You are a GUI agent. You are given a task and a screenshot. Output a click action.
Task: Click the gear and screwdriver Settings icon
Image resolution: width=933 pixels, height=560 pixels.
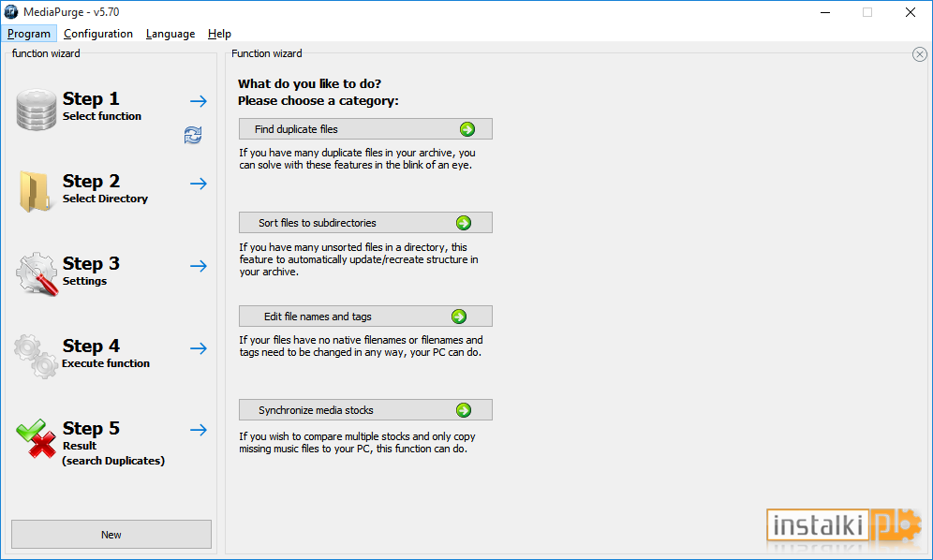pos(37,273)
